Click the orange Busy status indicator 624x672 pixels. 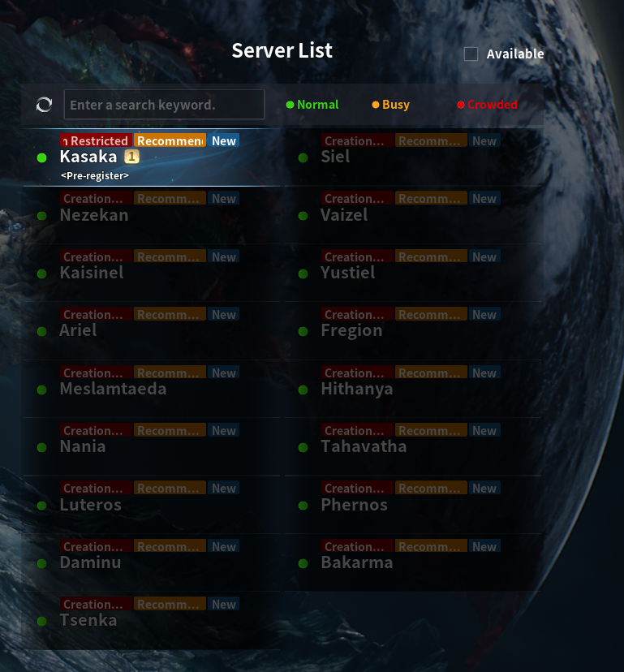391,105
